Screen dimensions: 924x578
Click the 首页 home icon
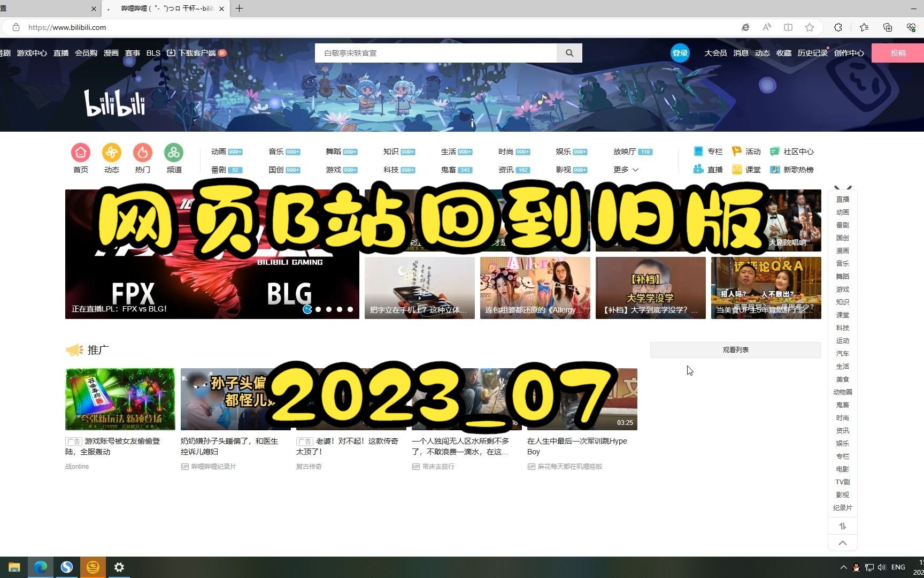[81, 153]
